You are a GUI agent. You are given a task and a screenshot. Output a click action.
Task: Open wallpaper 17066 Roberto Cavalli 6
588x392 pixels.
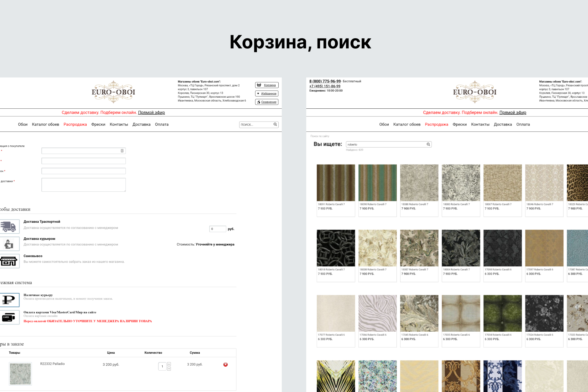(378, 321)
